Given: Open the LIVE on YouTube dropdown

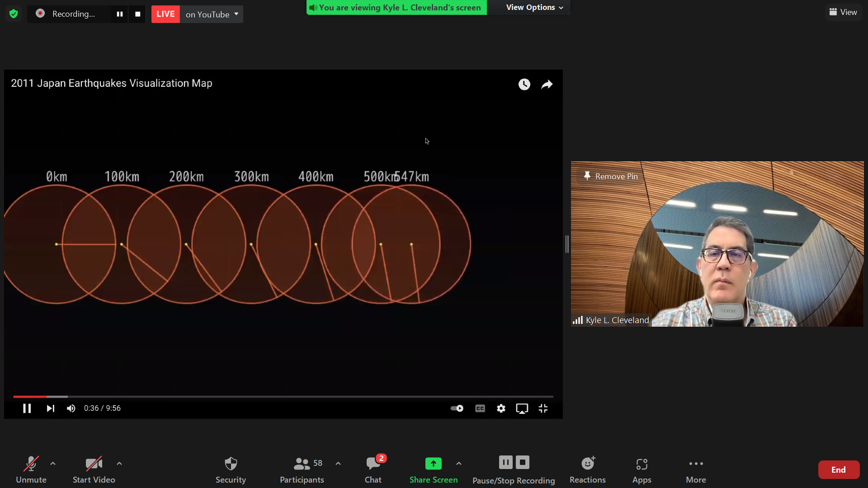Looking at the screenshot, I should [x=236, y=14].
